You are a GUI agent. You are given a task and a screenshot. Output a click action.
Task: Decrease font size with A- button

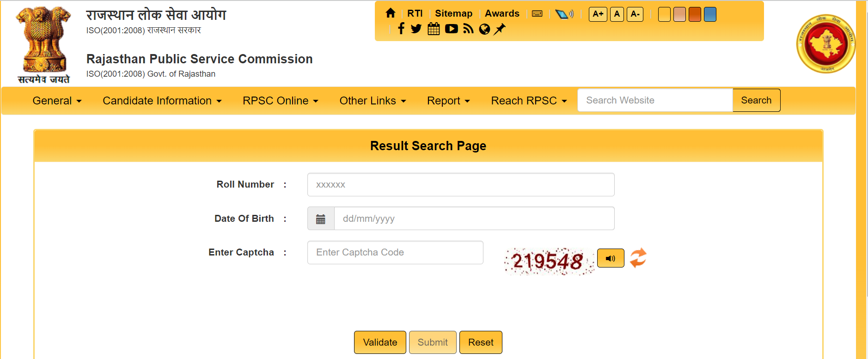pyautogui.click(x=635, y=14)
